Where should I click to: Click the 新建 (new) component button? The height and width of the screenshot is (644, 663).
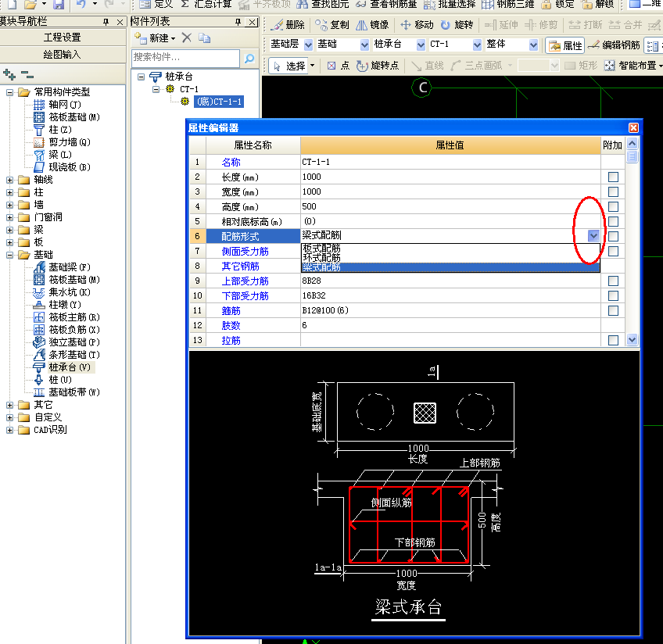point(155,38)
